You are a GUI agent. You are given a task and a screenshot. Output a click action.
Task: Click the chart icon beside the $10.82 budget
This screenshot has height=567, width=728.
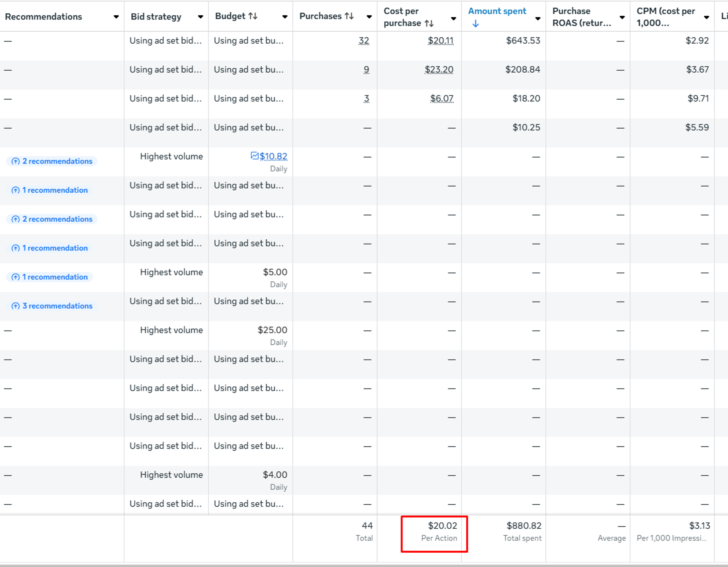254,156
